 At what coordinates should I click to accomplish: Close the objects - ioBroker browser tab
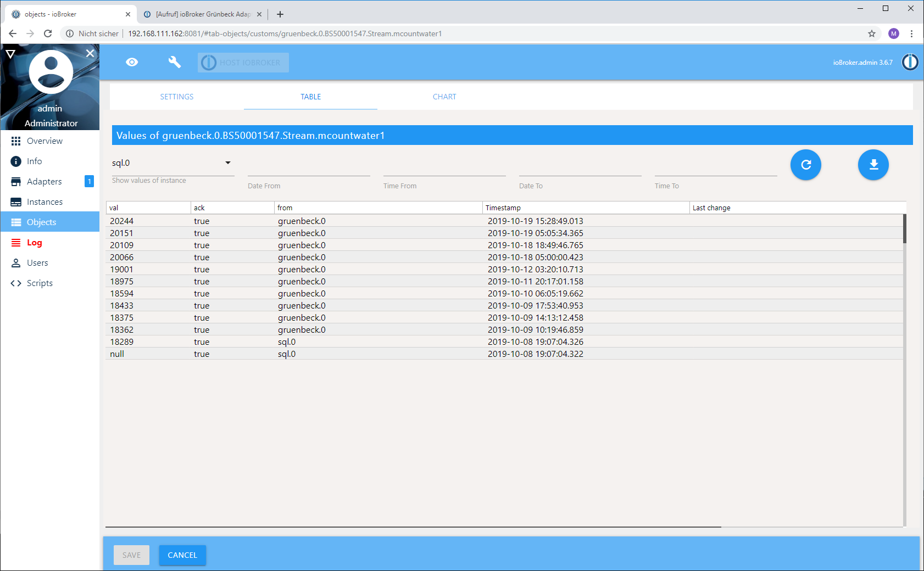[x=128, y=14]
